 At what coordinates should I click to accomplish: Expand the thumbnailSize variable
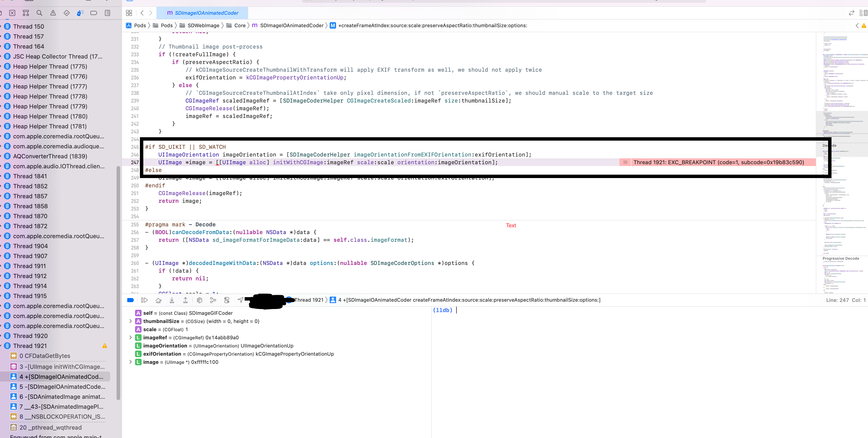click(x=130, y=321)
